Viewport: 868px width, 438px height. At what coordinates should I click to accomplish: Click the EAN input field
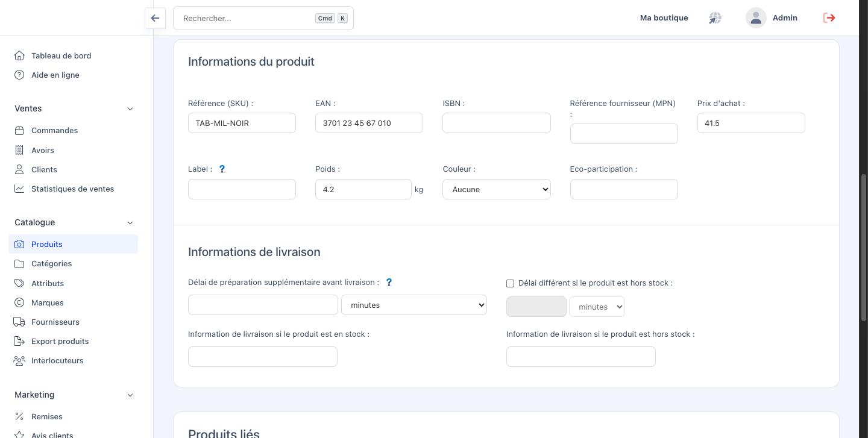[x=369, y=123]
